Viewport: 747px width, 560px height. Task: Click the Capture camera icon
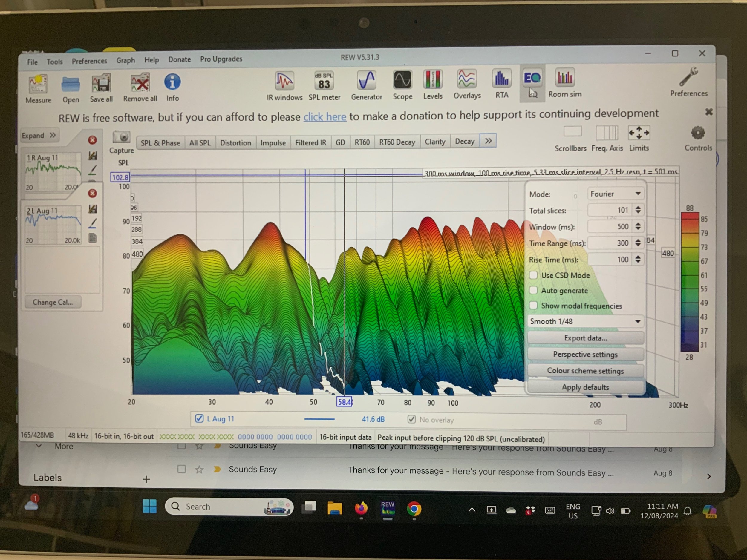[121, 137]
